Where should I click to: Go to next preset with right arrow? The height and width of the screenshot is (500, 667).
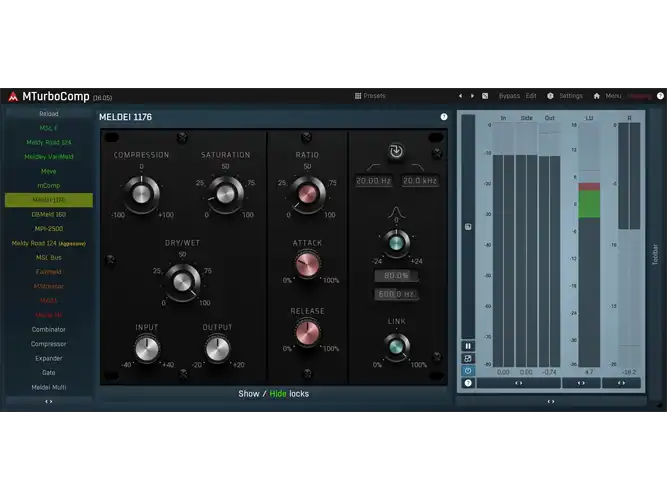click(472, 96)
